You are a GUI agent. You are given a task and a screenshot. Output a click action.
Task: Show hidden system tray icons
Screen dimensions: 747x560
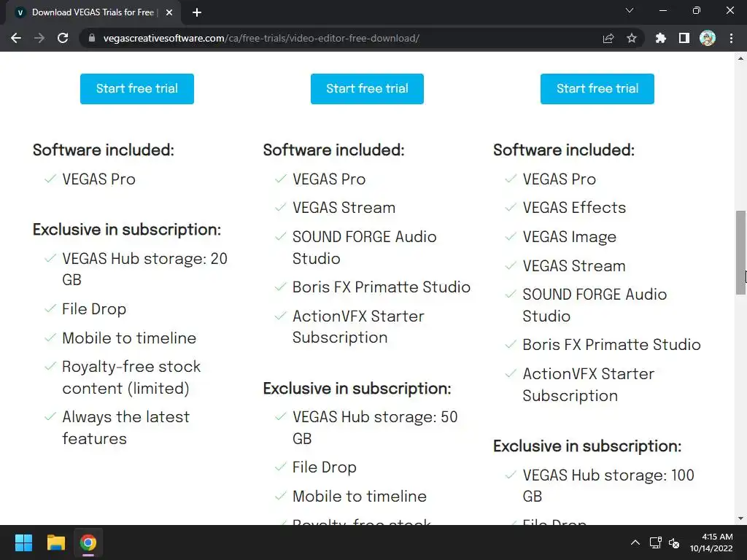click(635, 542)
